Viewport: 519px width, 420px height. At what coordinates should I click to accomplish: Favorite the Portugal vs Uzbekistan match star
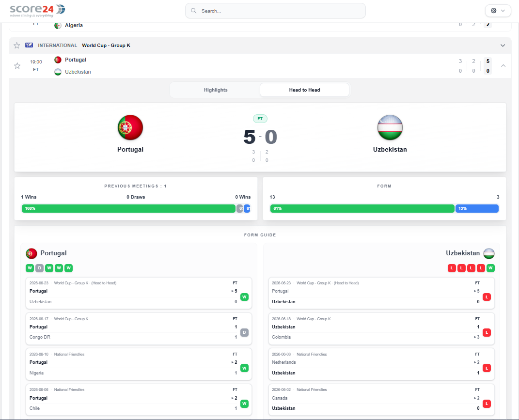click(x=17, y=66)
